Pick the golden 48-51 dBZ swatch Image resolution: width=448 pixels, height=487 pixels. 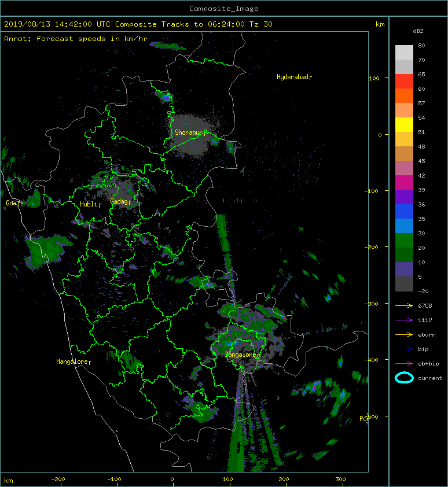404,139
